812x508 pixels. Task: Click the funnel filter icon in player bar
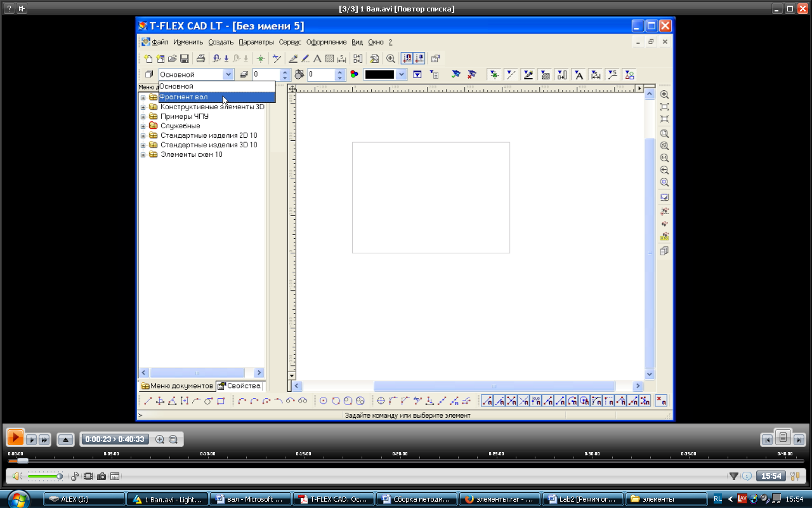coord(734,476)
